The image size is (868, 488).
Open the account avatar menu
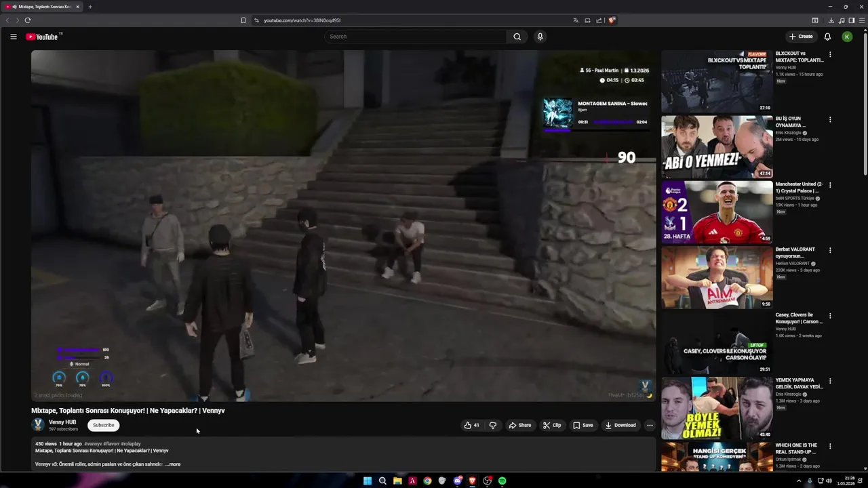(x=847, y=37)
